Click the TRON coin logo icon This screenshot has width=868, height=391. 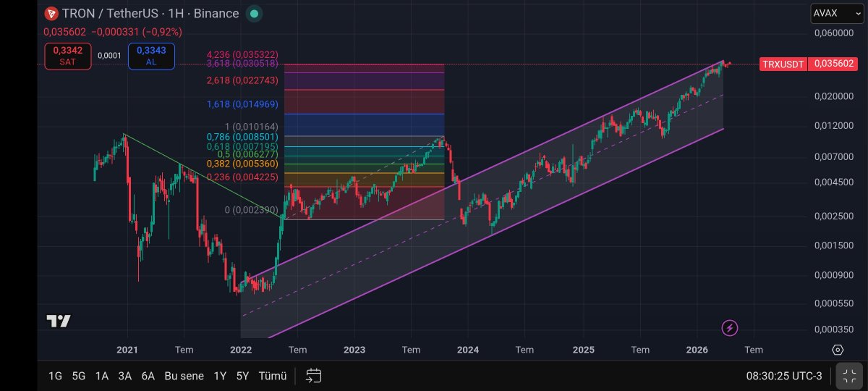pyautogui.click(x=51, y=14)
